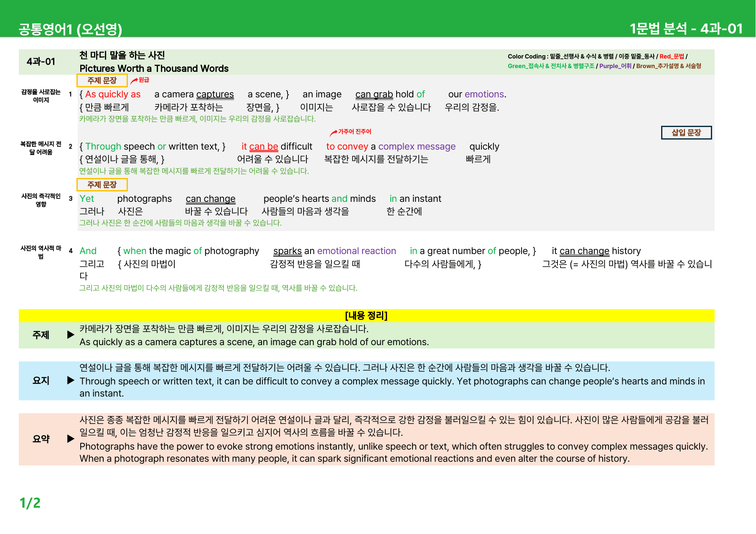Click the 주제 row label

point(41,335)
